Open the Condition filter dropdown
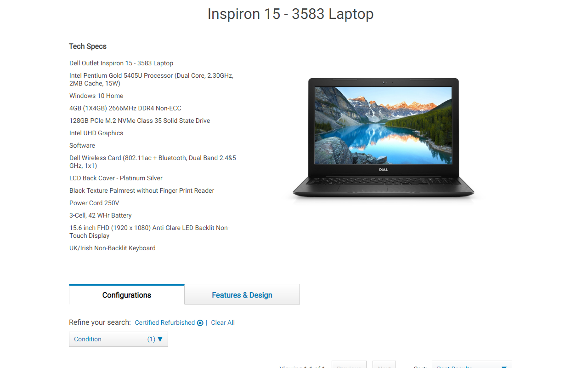The image size is (588, 368). pos(119,339)
